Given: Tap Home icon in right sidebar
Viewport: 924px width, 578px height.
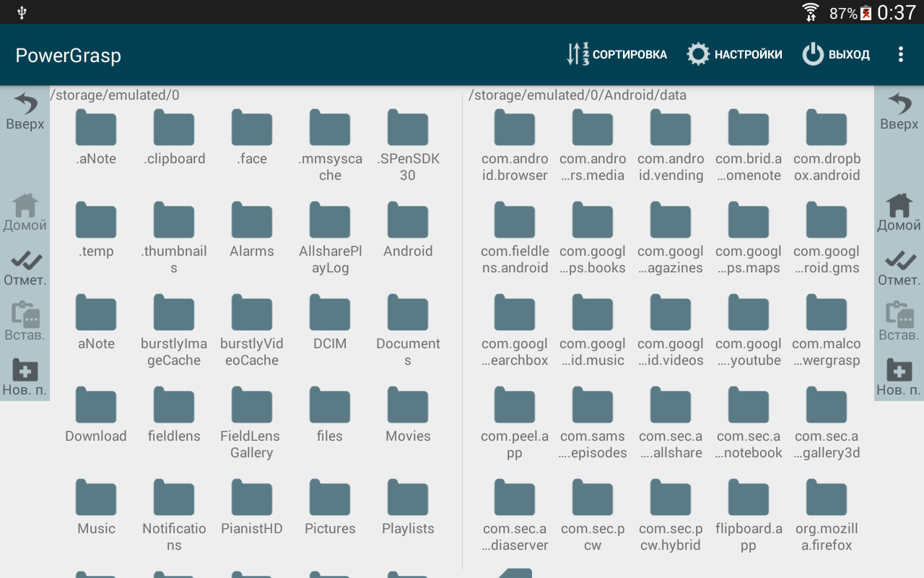Looking at the screenshot, I should click(x=899, y=212).
